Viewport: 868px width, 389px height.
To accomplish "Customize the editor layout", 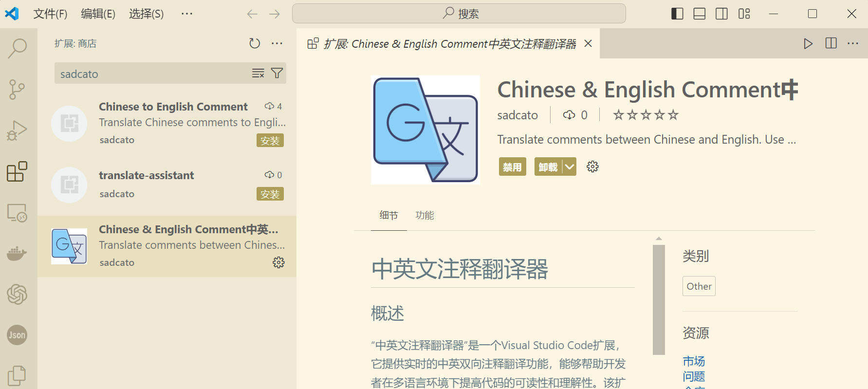I will pos(744,14).
